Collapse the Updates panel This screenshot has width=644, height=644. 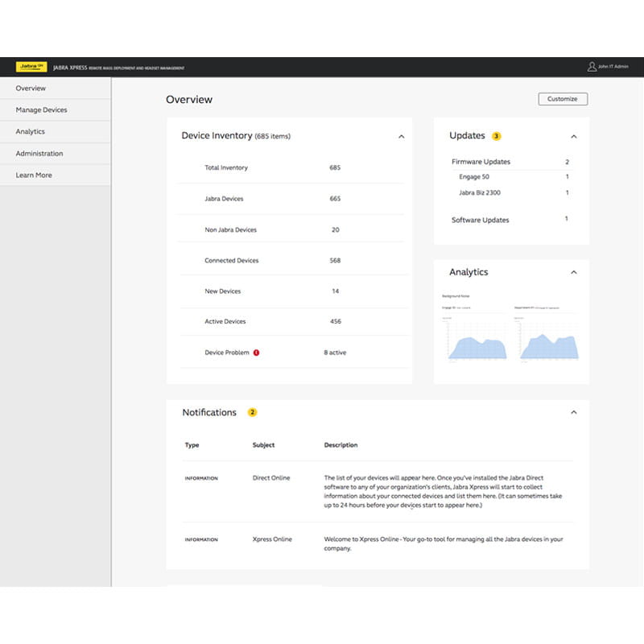click(574, 137)
